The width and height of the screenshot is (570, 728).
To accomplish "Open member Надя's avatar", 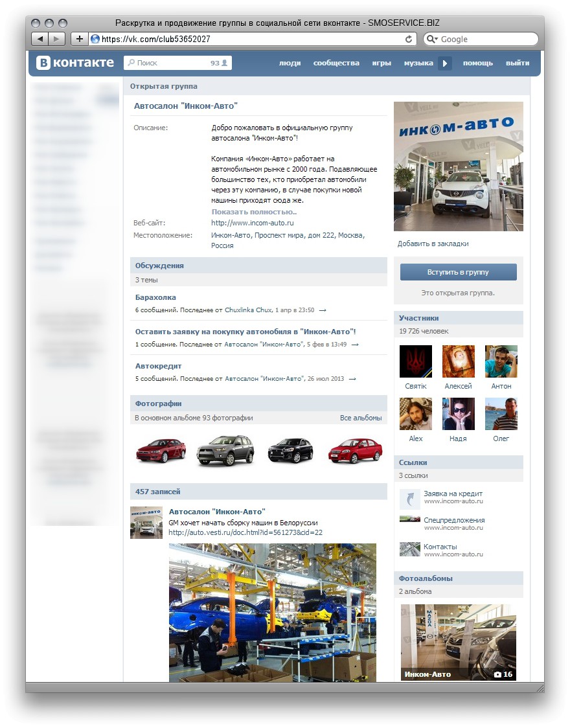I will tap(458, 414).
